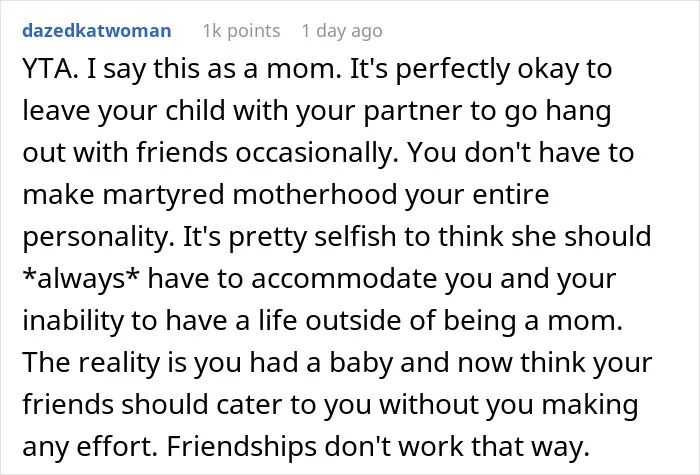Click the sentence Friendships don't work that way
Viewport: 700px width, 475px height.
[x=378, y=446]
